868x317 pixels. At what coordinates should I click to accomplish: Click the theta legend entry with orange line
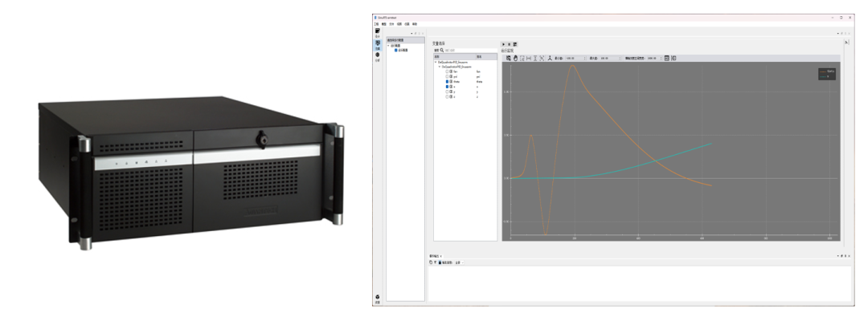[x=827, y=71]
